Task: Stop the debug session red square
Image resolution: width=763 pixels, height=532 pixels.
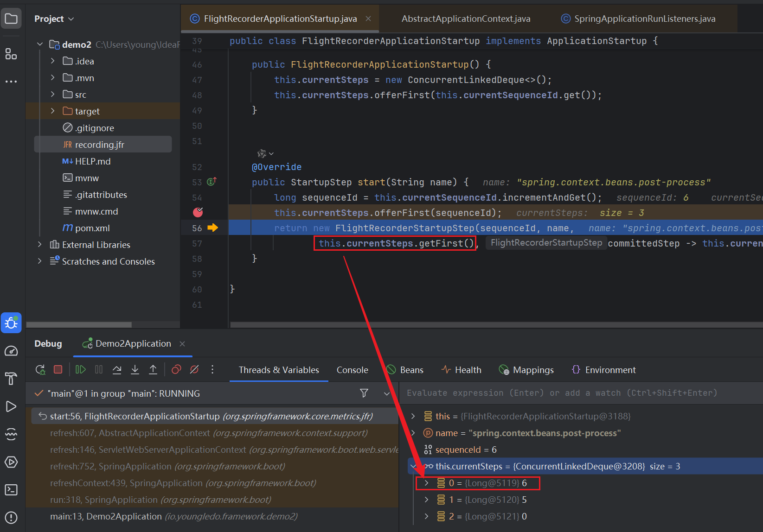Action: click(x=58, y=369)
